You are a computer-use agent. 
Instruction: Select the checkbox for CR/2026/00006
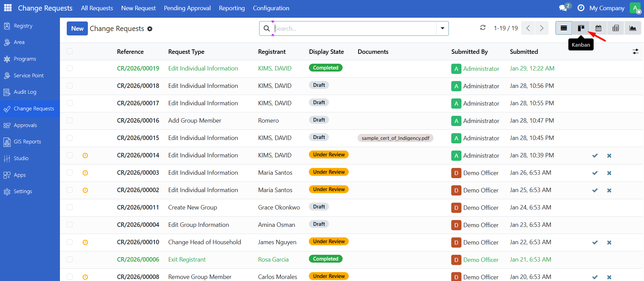coord(70,260)
